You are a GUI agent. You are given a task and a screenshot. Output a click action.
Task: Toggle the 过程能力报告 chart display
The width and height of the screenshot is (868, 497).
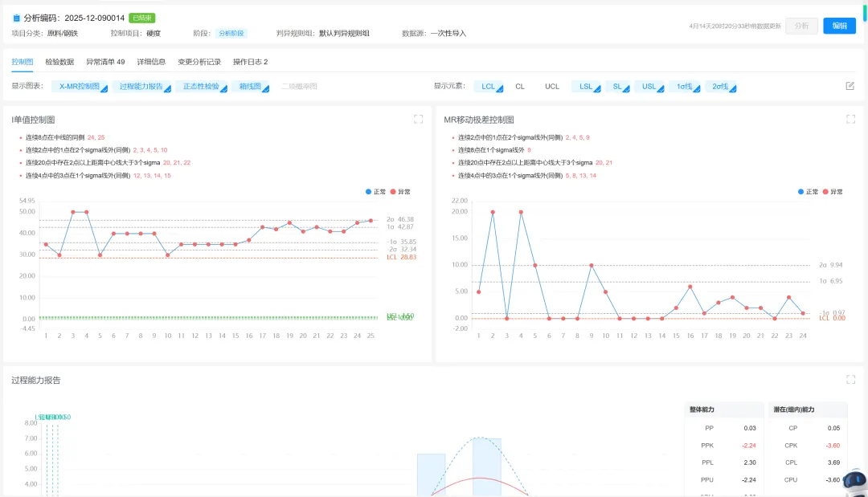click(x=141, y=87)
